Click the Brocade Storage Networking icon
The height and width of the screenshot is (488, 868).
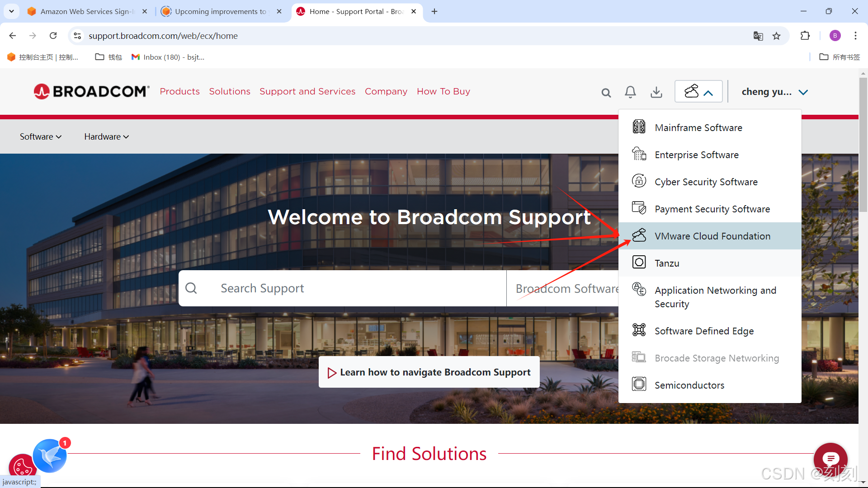(x=639, y=357)
